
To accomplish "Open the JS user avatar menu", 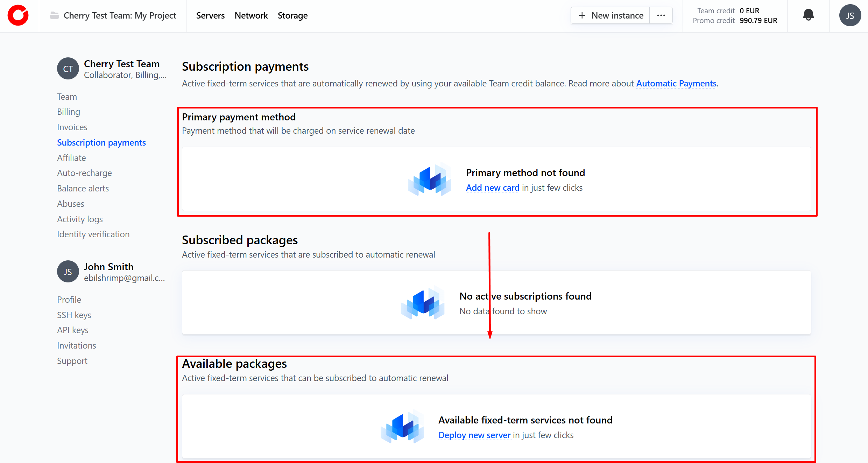I will (x=850, y=15).
